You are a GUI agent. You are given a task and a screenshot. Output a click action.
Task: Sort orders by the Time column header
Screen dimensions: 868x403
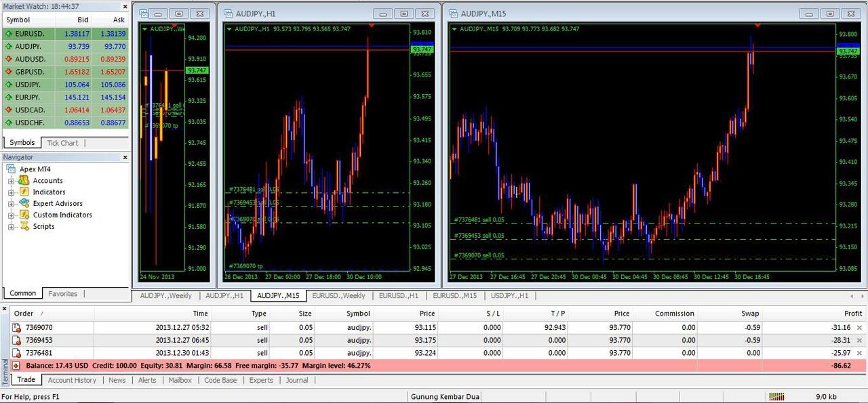[153, 314]
